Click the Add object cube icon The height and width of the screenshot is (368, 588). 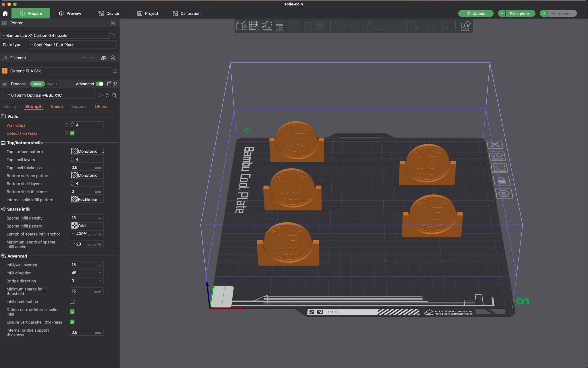[x=241, y=26]
